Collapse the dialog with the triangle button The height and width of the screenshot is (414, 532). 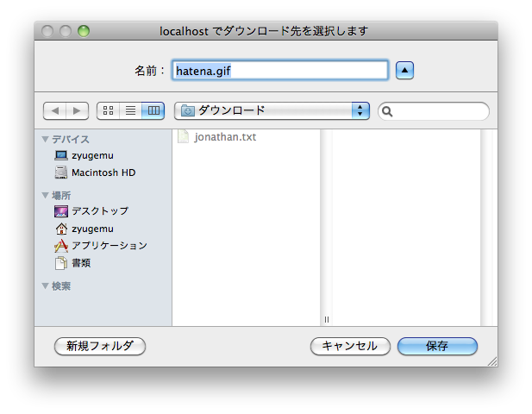coord(404,71)
